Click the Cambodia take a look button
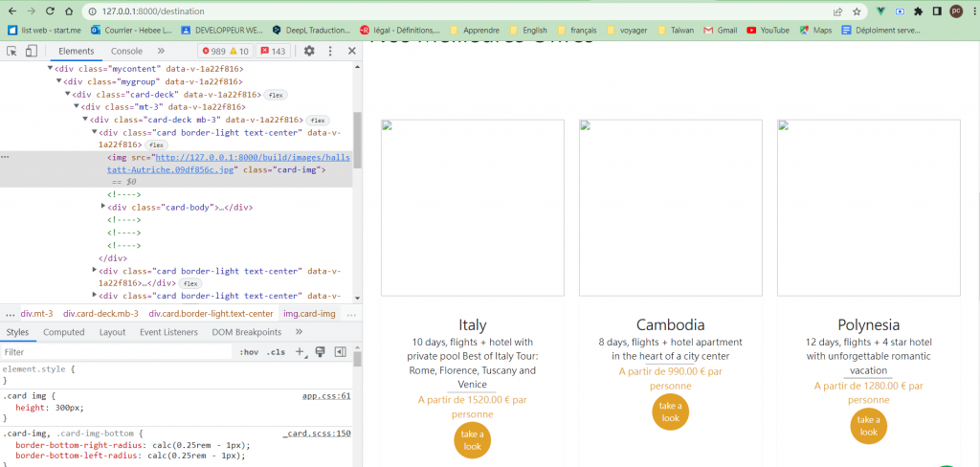This screenshot has width=980, height=467. click(671, 412)
